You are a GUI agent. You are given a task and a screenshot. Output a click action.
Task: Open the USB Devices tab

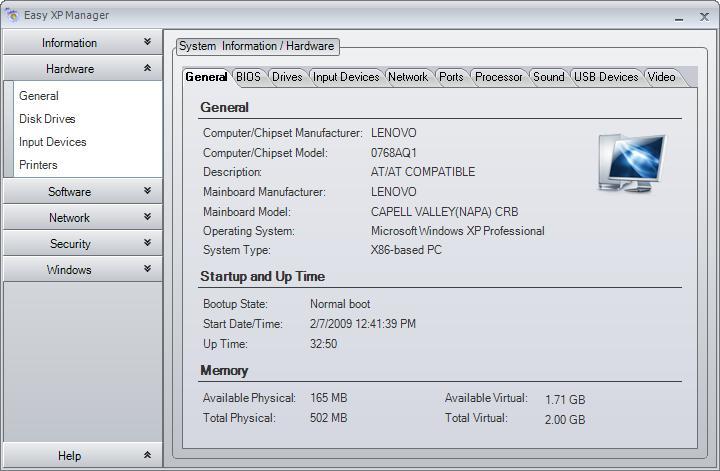click(x=606, y=77)
